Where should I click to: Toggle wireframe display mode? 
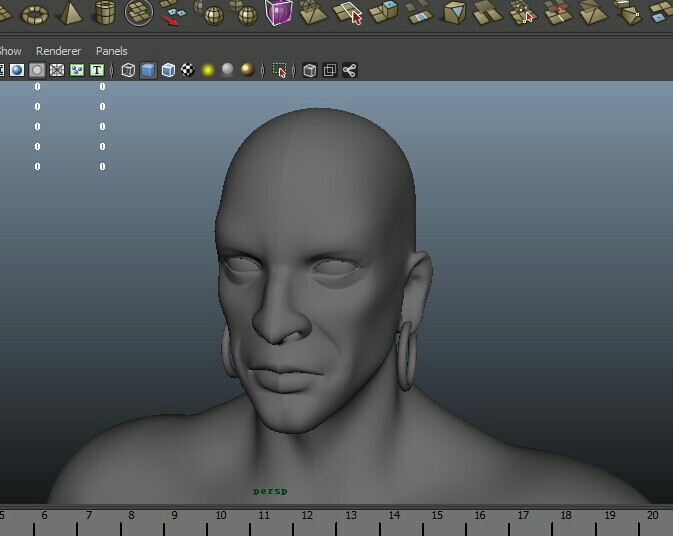(128, 70)
